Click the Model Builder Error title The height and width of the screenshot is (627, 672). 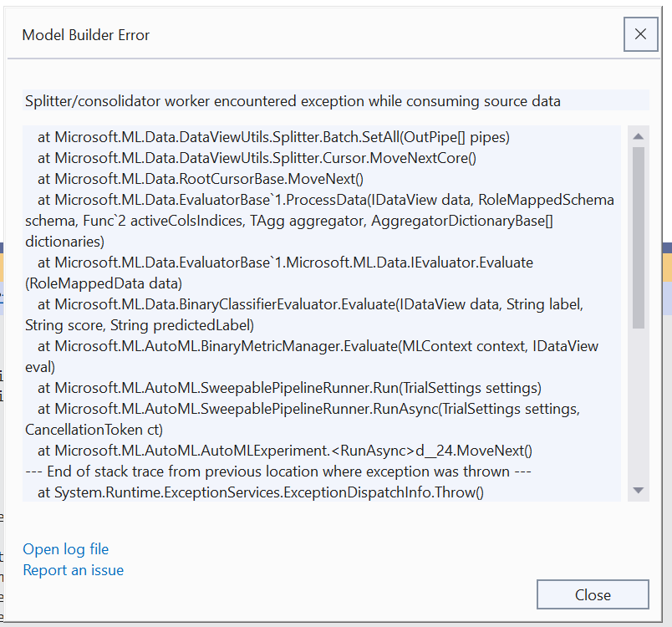point(86,35)
